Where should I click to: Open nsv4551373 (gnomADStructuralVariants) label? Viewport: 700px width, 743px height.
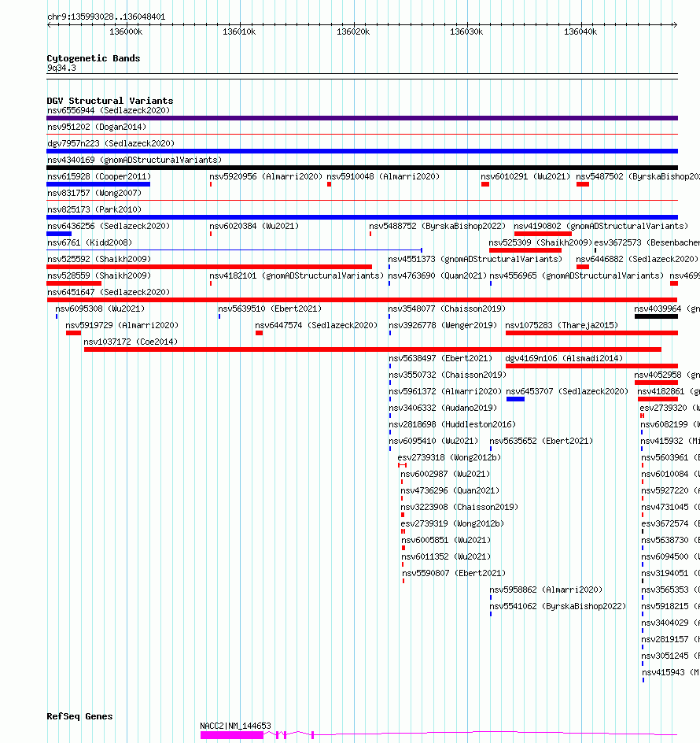point(475,259)
